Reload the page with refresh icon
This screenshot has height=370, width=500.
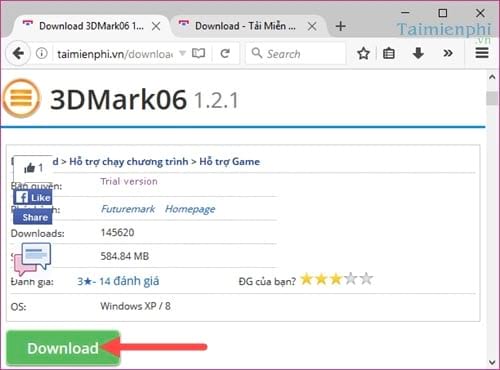[x=225, y=53]
